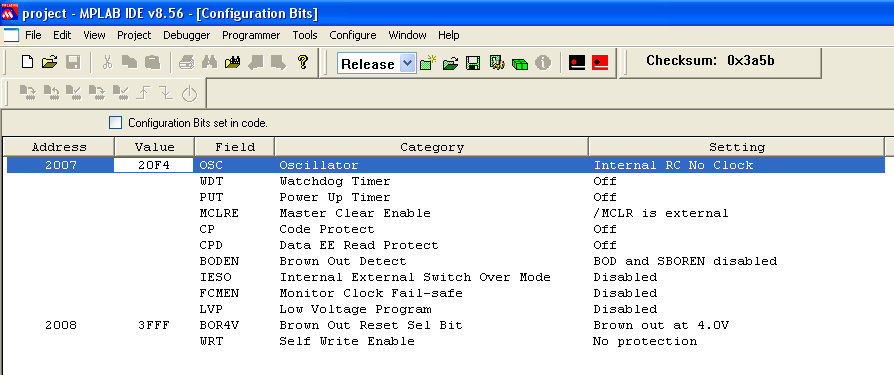Viewport: 894px width, 375px height.
Task: Click setting 'Brown out at 4.0V'
Action: click(661, 325)
